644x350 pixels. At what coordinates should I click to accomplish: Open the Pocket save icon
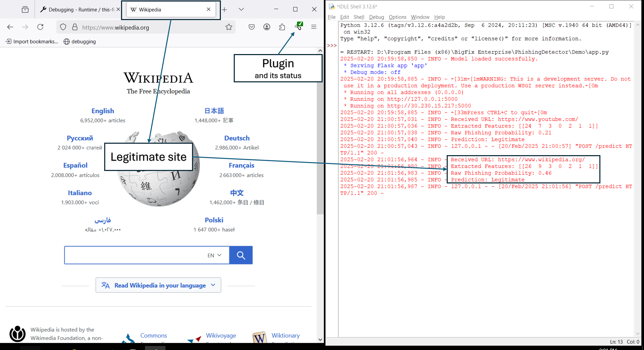[251, 27]
